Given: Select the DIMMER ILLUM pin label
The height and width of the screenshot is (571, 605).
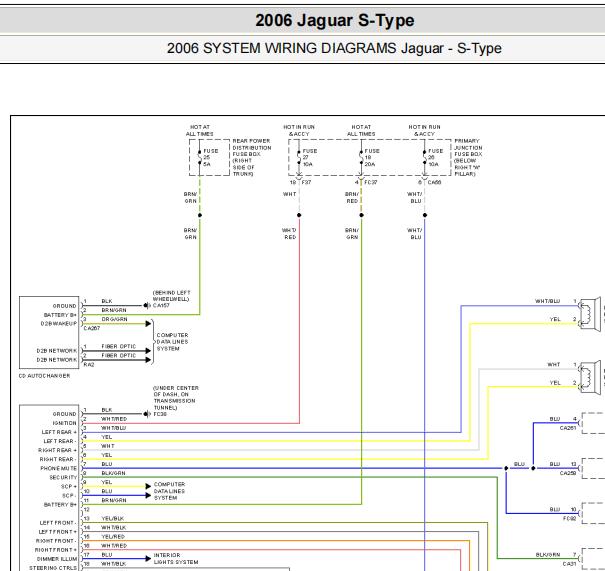Looking at the screenshot, I should [57, 559].
